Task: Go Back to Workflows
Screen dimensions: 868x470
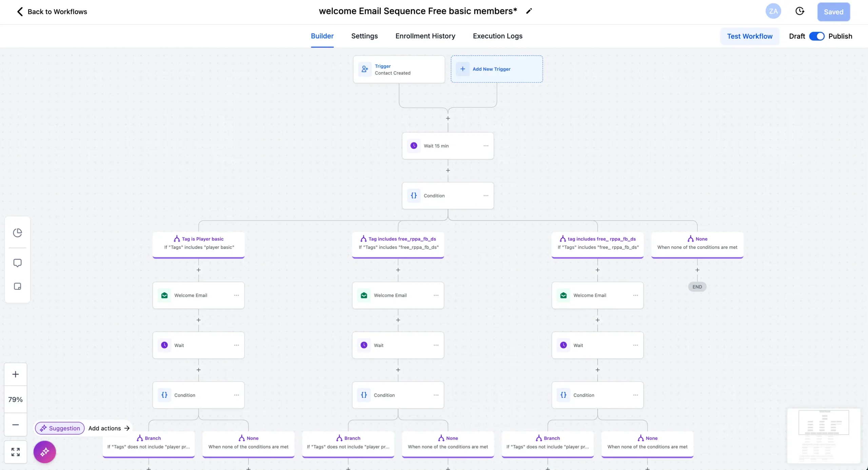Action: (x=52, y=12)
